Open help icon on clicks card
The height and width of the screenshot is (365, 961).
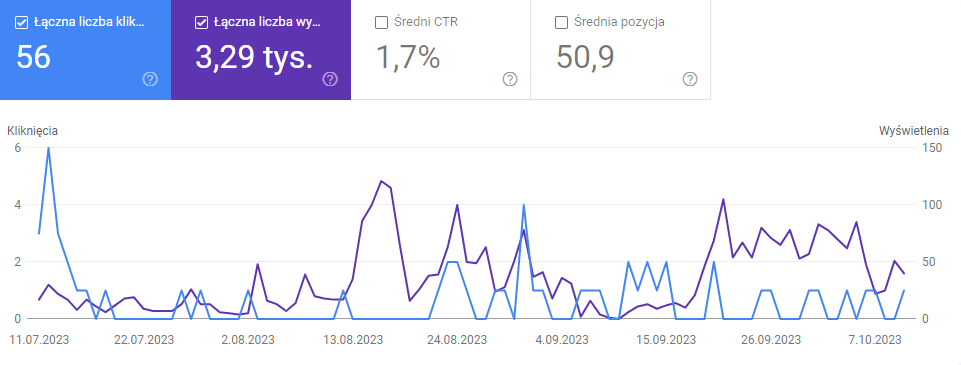coord(150,79)
